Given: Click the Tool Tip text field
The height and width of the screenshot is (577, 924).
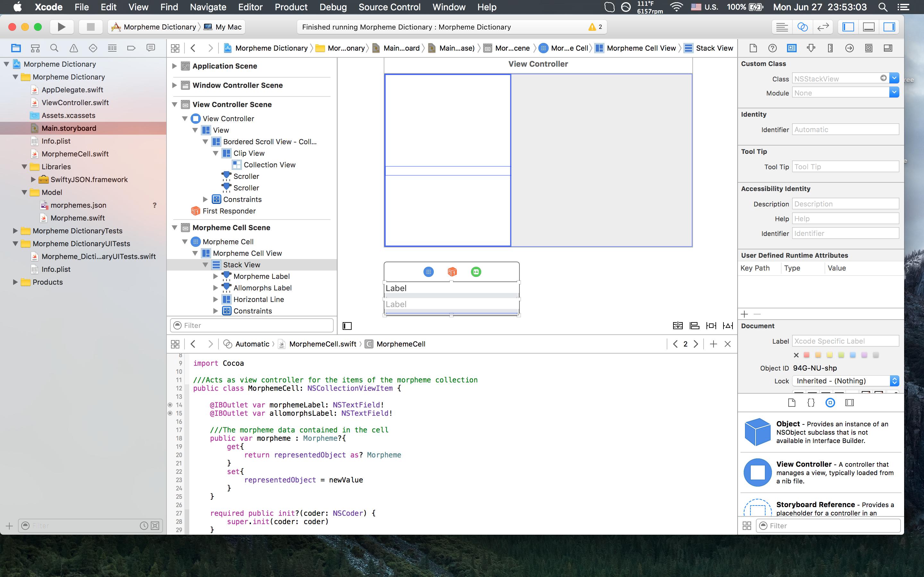Looking at the screenshot, I should pos(845,167).
